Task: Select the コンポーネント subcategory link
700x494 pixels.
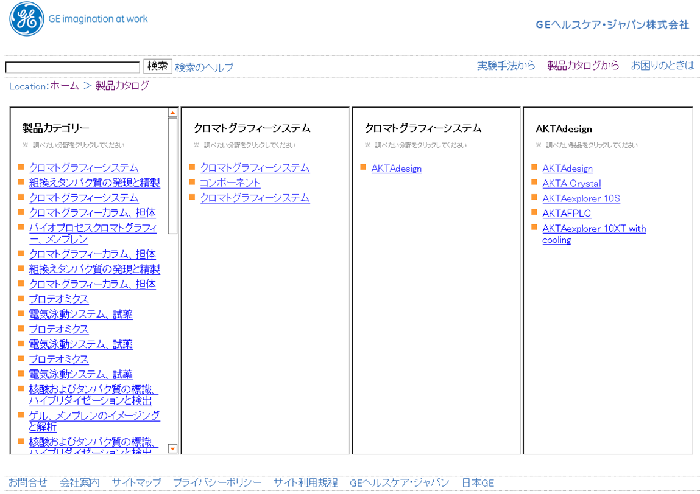Action: pyautogui.click(x=230, y=183)
